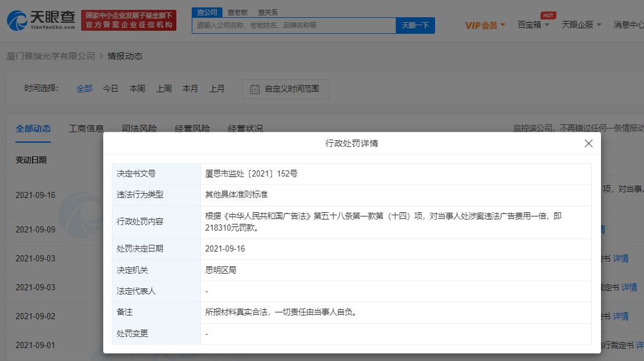
Task: Filter time by 本周
Action: [x=137, y=89]
